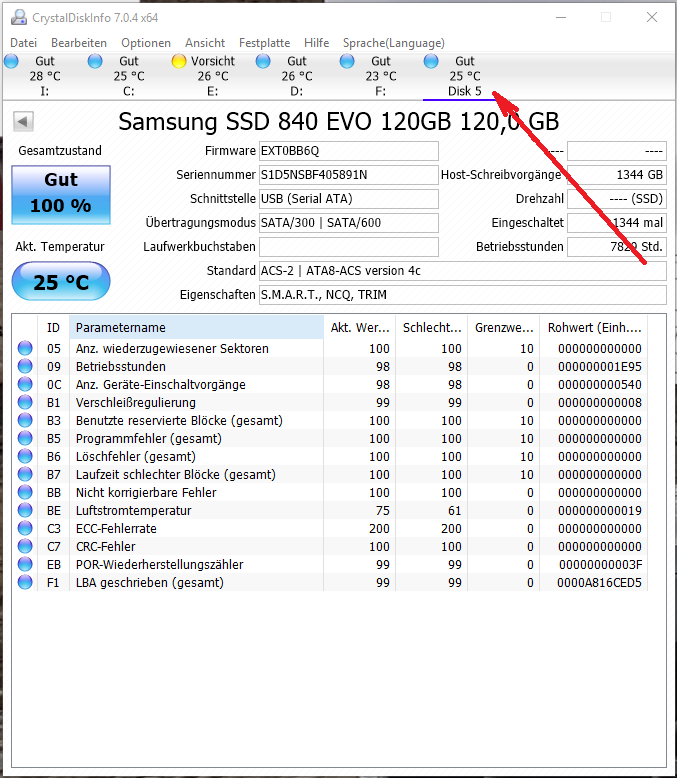Click status orb of Programmfehler row
Screen dimensions: 677x778
pyautogui.click(x=25, y=438)
